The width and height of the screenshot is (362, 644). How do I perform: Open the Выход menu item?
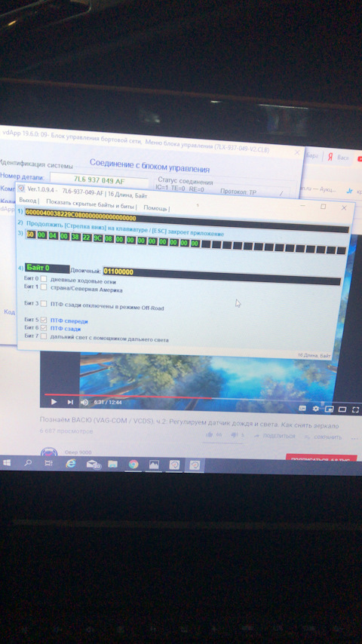coord(28,200)
